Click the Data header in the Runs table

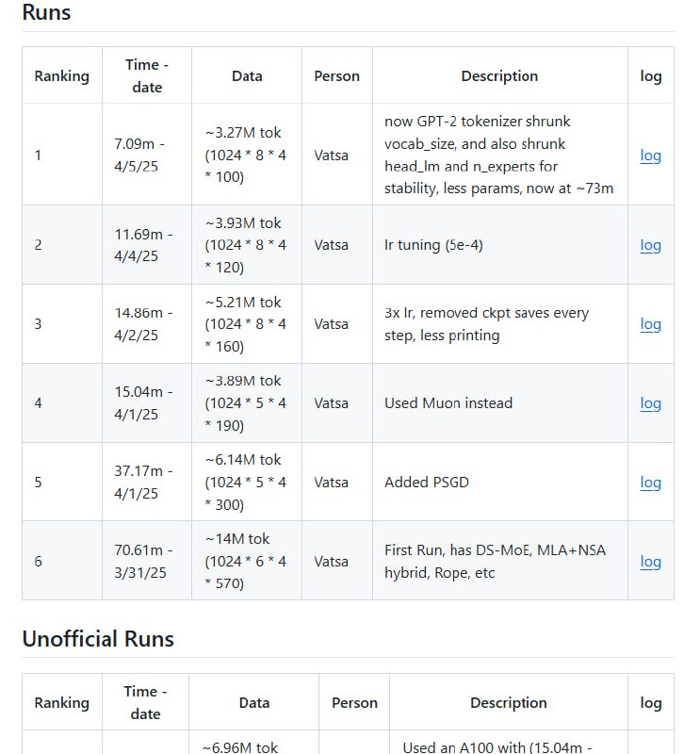coord(247,76)
